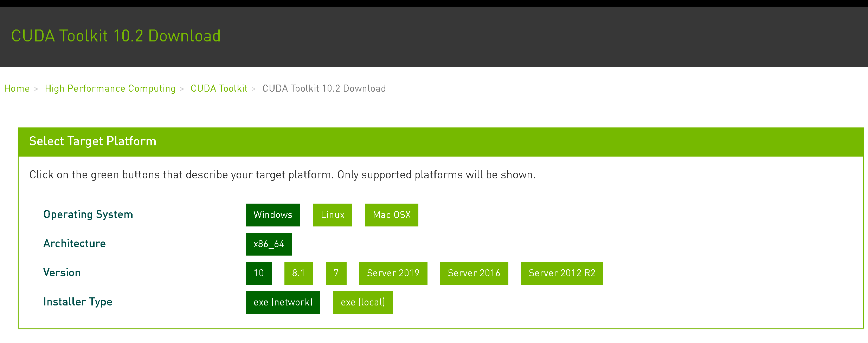The image size is (868, 343).
Task: Choose Windows version 10
Action: (x=259, y=273)
